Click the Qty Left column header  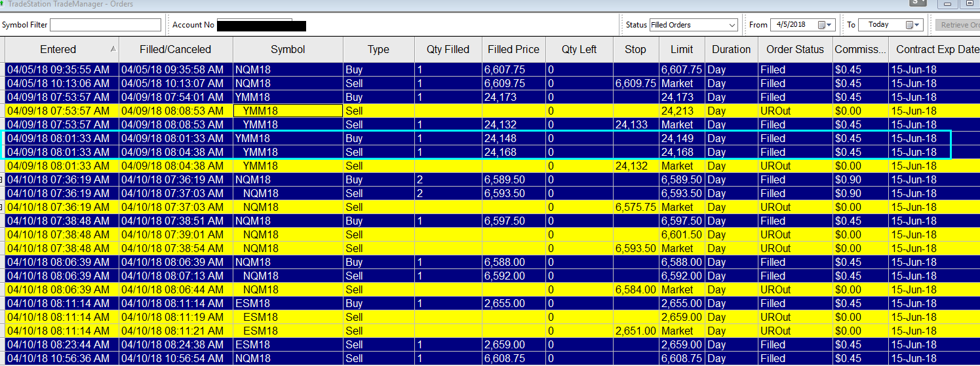click(x=579, y=49)
